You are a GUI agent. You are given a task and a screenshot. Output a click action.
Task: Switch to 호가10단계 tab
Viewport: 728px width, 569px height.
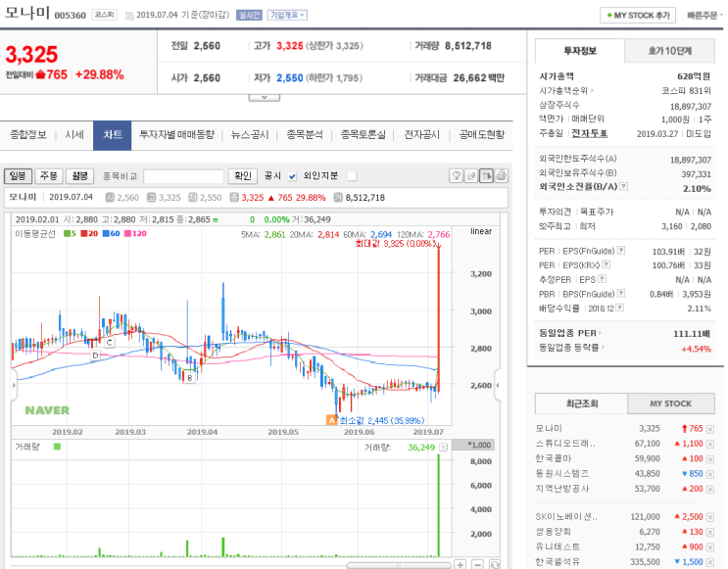click(670, 51)
